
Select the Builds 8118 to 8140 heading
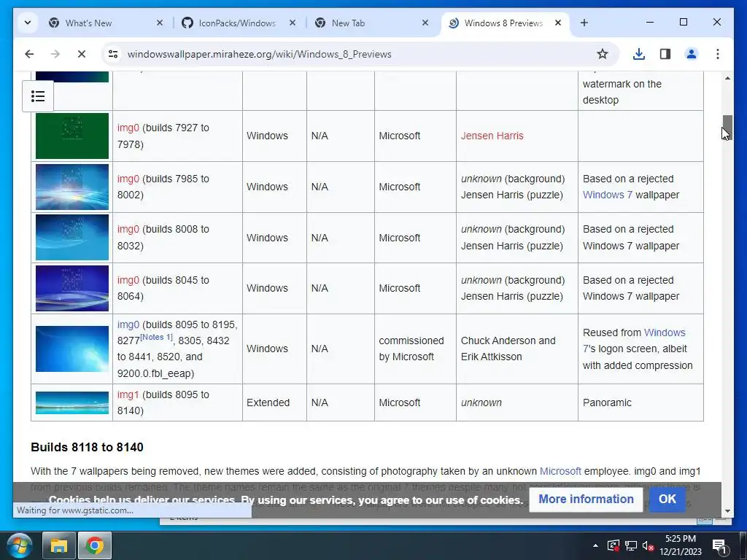click(x=88, y=447)
